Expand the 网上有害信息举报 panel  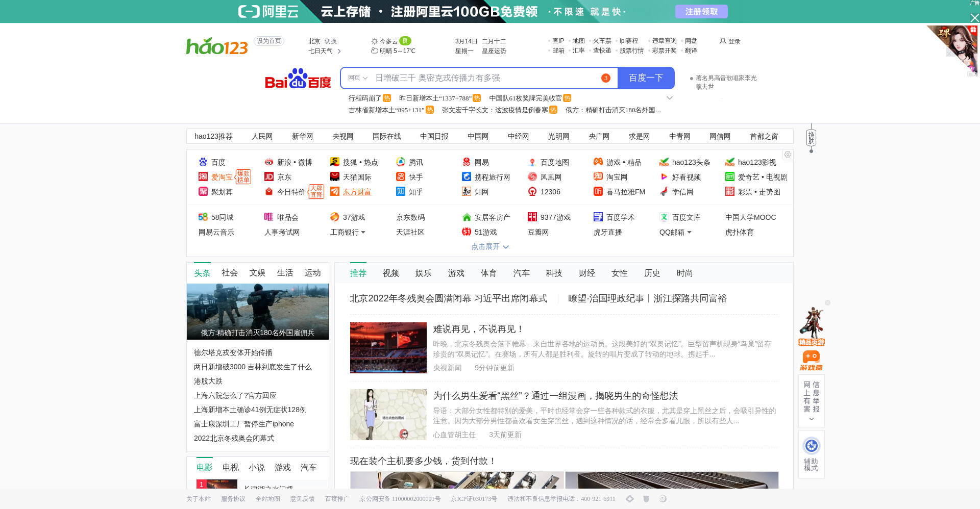click(x=812, y=419)
